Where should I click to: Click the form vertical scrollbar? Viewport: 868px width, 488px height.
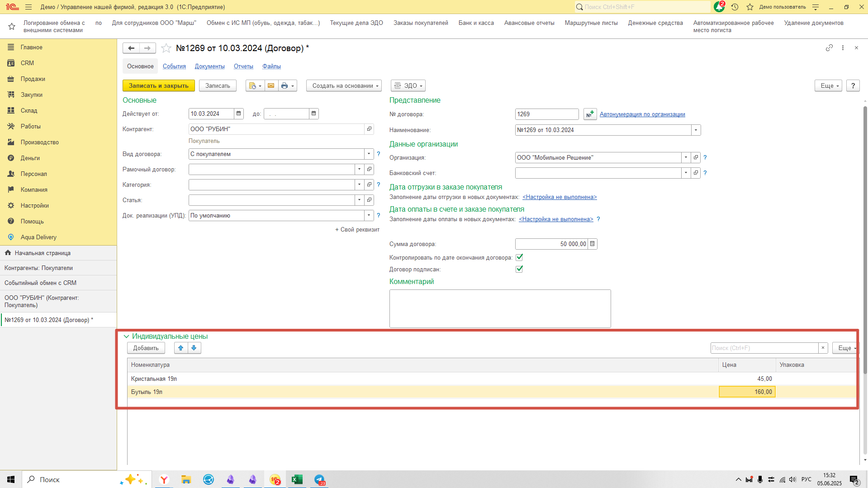click(x=865, y=240)
